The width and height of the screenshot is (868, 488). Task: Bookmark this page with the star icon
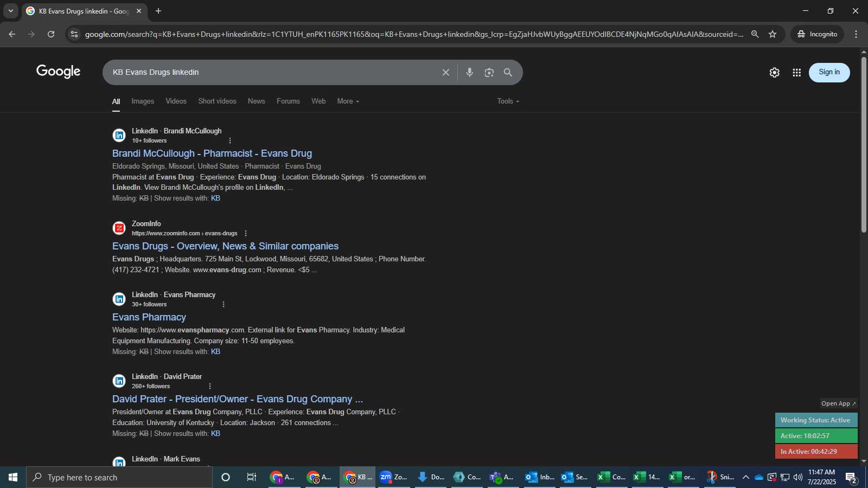pos(773,34)
